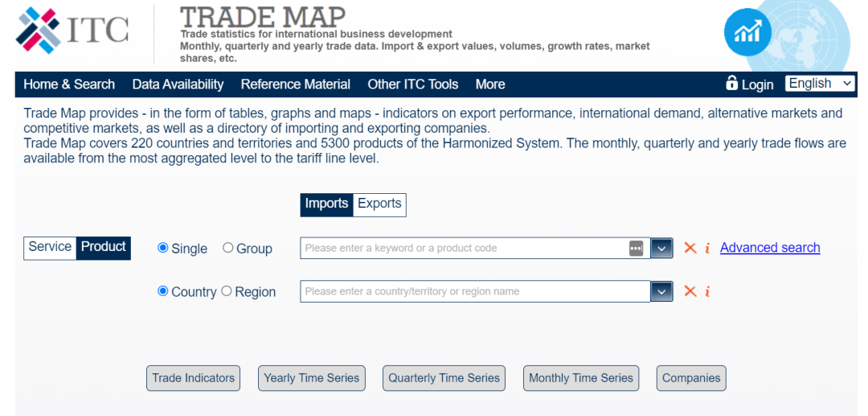The height and width of the screenshot is (416, 868).
Task: Click the ITC logo
Action: point(72,31)
